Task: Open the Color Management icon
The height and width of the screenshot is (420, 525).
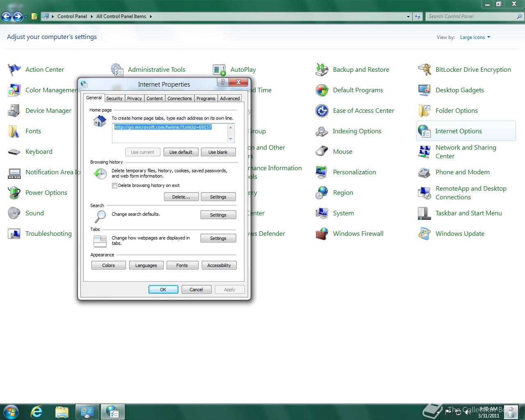Action: 14,90
